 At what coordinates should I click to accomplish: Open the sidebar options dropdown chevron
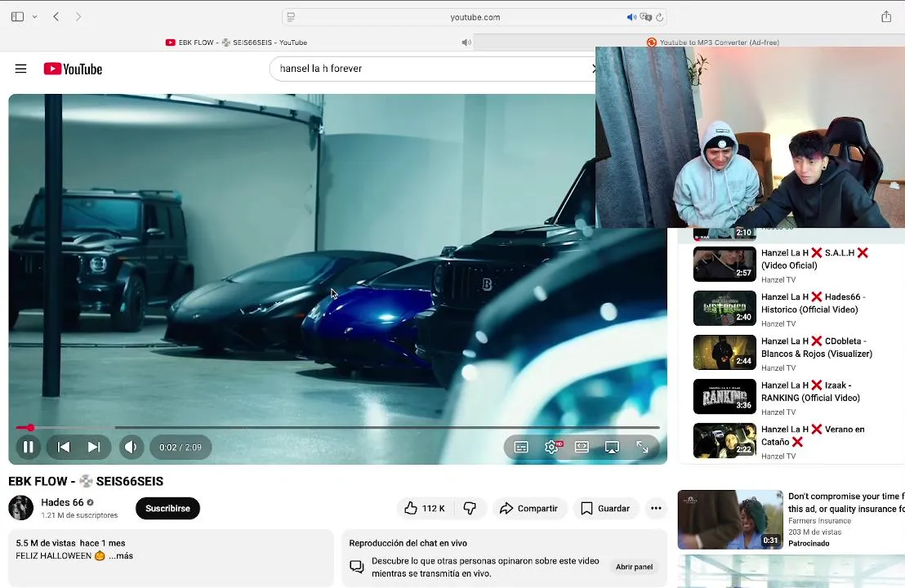pos(34,16)
